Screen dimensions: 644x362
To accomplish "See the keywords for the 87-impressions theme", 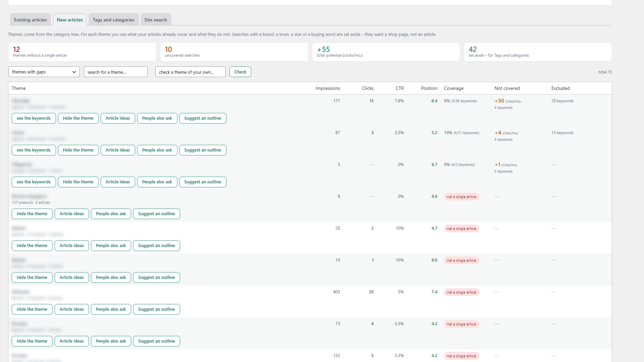I will [x=34, y=150].
